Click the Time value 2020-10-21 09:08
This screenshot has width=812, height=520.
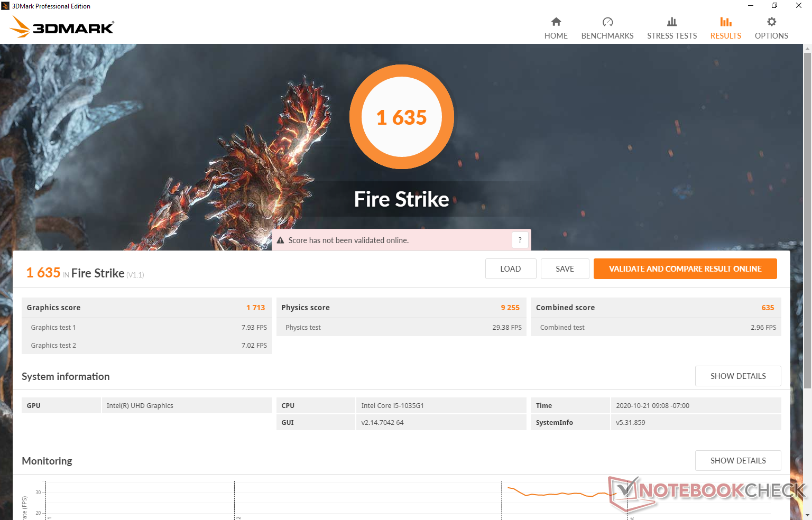(x=652, y=405)
